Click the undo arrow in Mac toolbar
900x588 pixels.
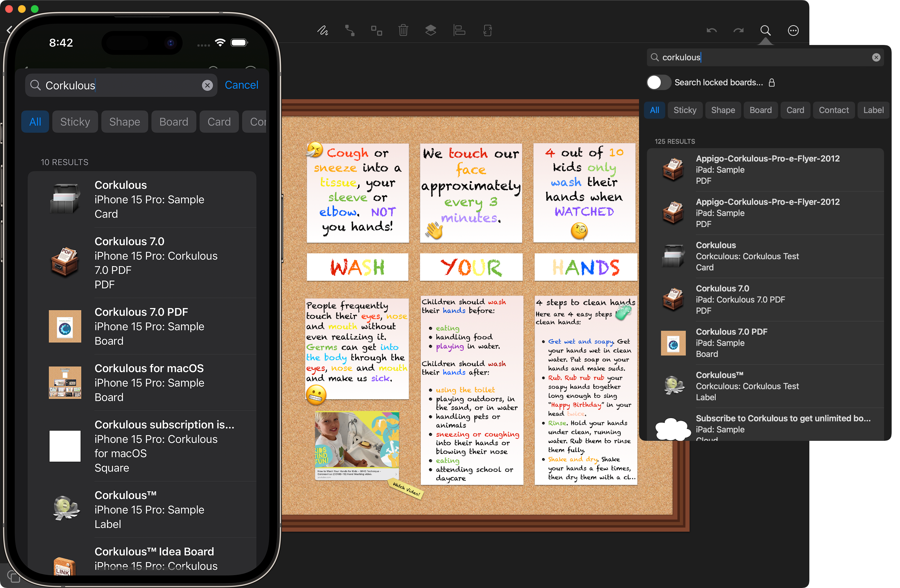click(x=711, y=30)
